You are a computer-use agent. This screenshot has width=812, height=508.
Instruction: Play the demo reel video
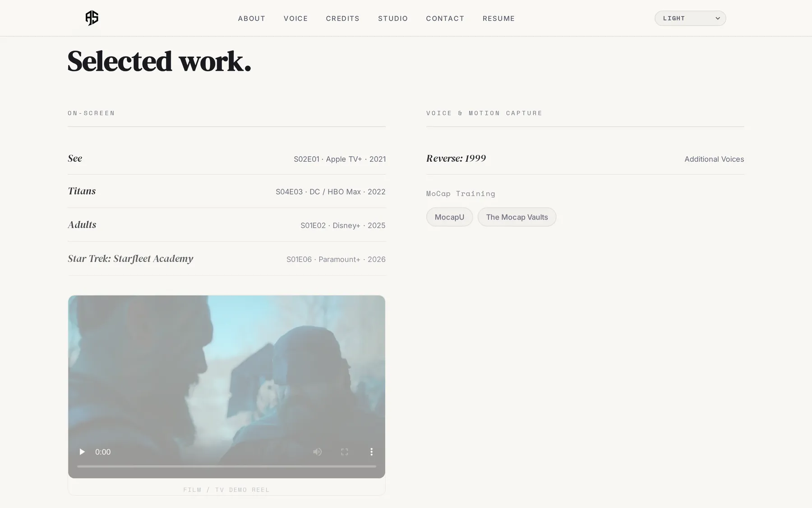click(x=82, y=452)
